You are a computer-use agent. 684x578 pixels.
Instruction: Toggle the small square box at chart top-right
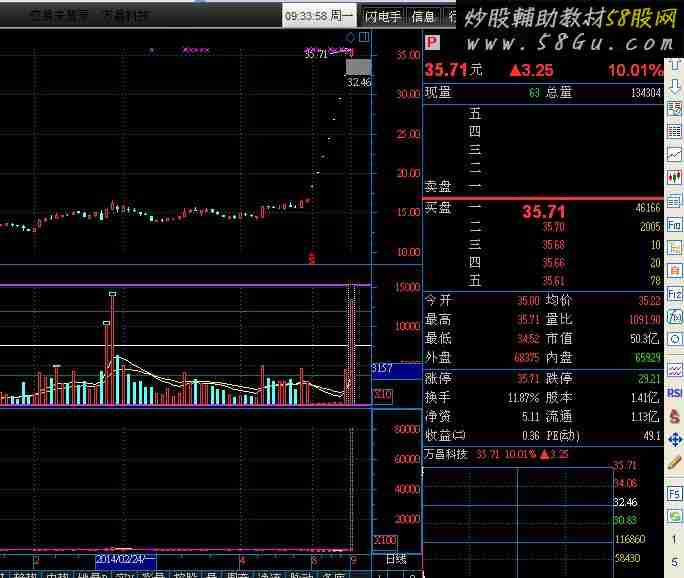363,38
